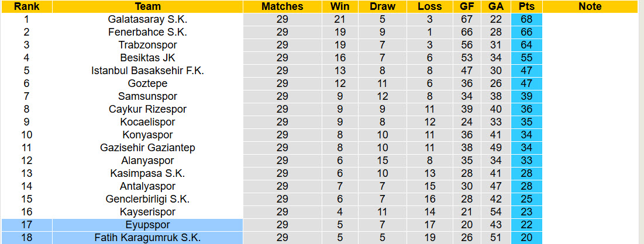Select Goztepe team row name

(147, 83)
